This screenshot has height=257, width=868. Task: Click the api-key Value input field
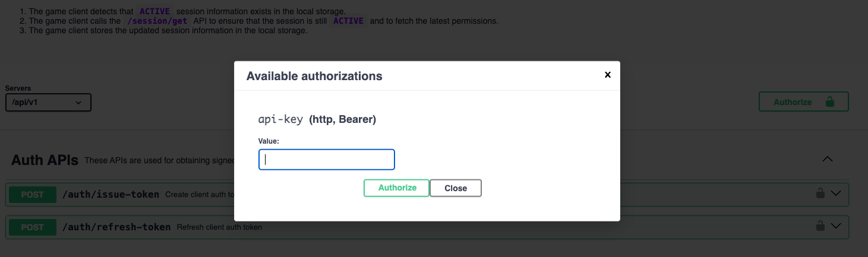(326, 160)
